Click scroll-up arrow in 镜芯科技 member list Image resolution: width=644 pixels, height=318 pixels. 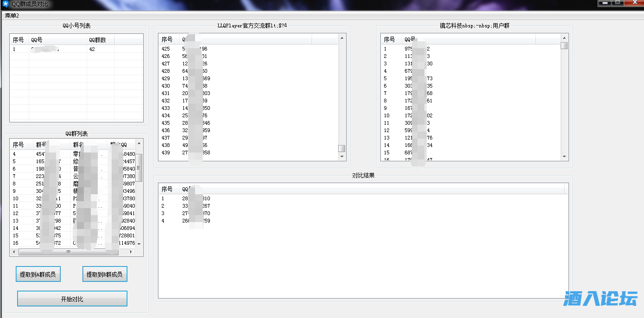click(x=564, y=38)
